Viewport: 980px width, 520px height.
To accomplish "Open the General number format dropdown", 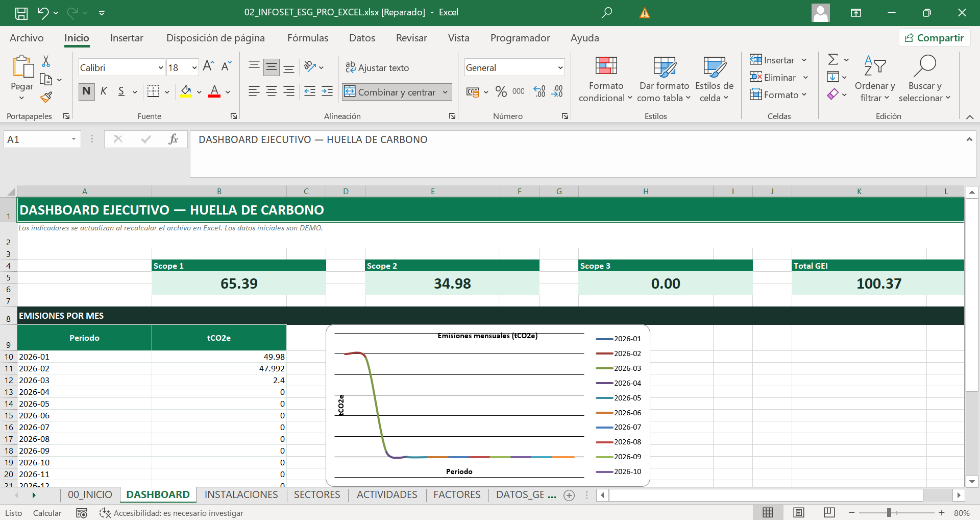I will pos(560,67).
